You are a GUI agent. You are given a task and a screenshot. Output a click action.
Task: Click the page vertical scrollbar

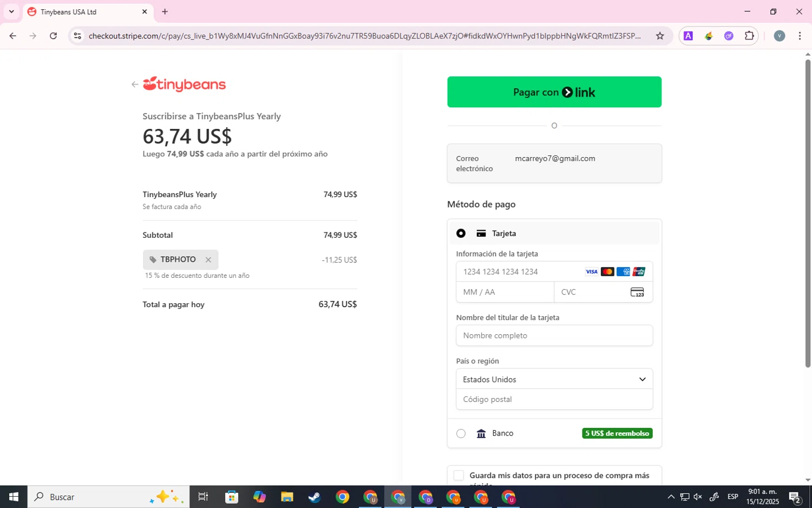point(808,214)
